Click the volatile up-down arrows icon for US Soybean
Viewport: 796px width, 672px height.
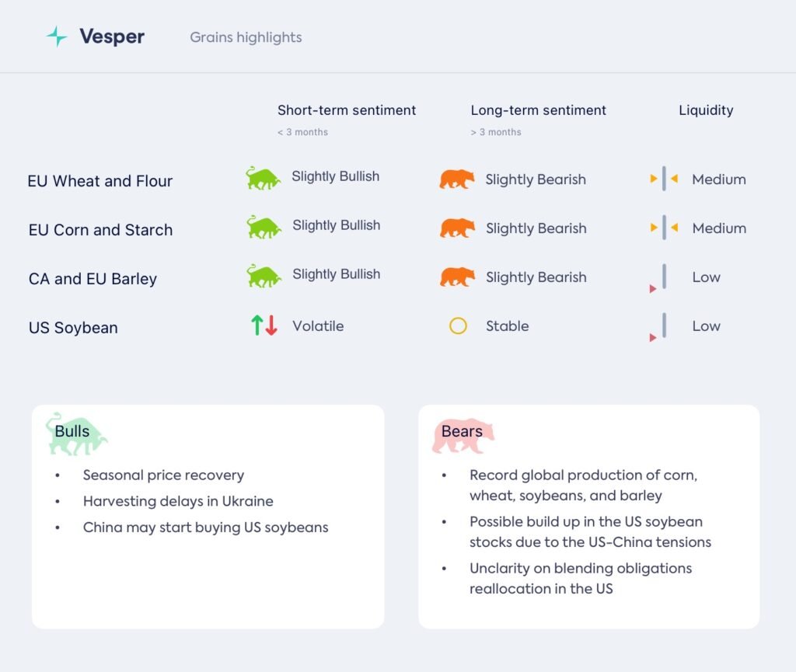pyautogui.click(x=264, y=326)
